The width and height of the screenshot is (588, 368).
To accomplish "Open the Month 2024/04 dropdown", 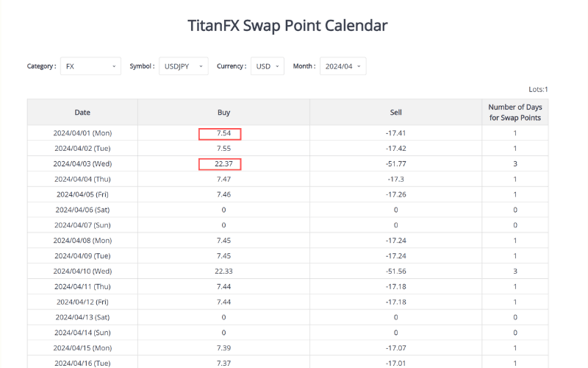I will point(343,66).
